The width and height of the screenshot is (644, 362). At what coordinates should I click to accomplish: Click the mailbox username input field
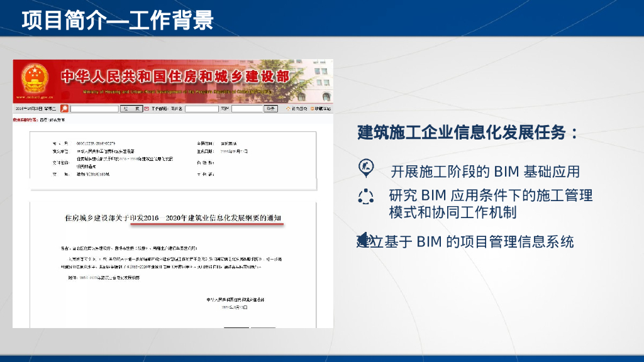[x=201, y=109]
